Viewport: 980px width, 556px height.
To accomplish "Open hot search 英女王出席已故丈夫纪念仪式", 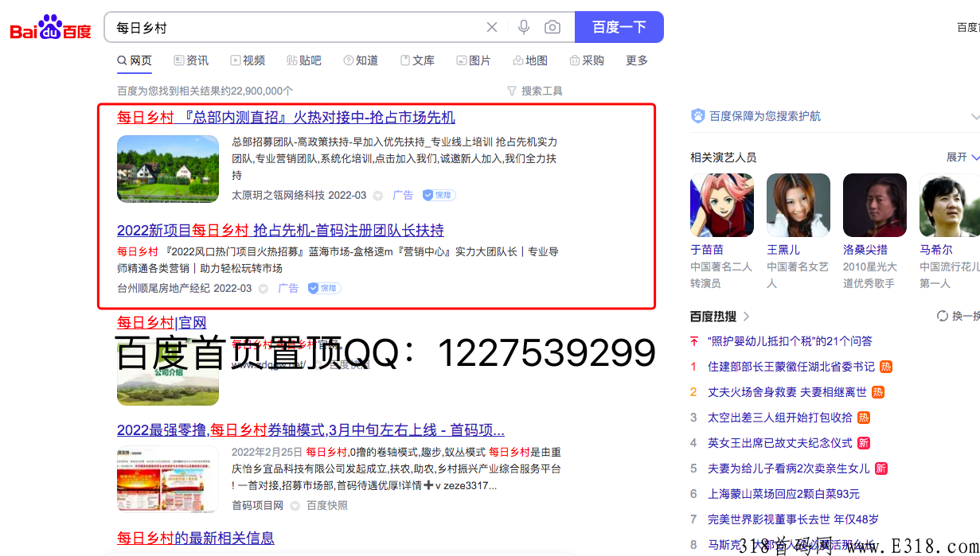I will 780,443.
